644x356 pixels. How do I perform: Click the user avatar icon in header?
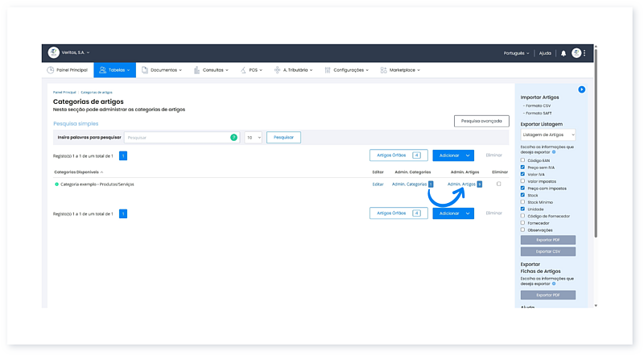coord(576,53)
